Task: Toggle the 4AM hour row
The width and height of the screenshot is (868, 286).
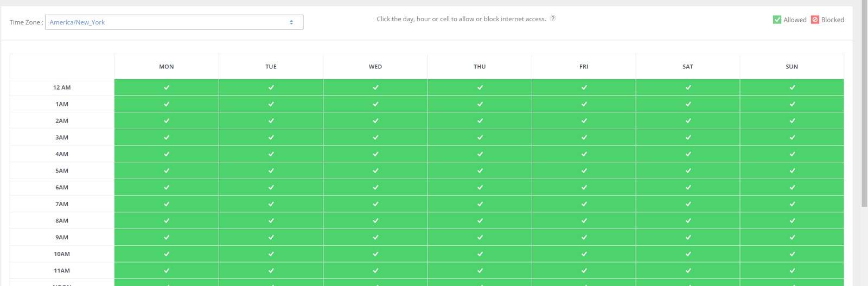Action: (62, 154)
